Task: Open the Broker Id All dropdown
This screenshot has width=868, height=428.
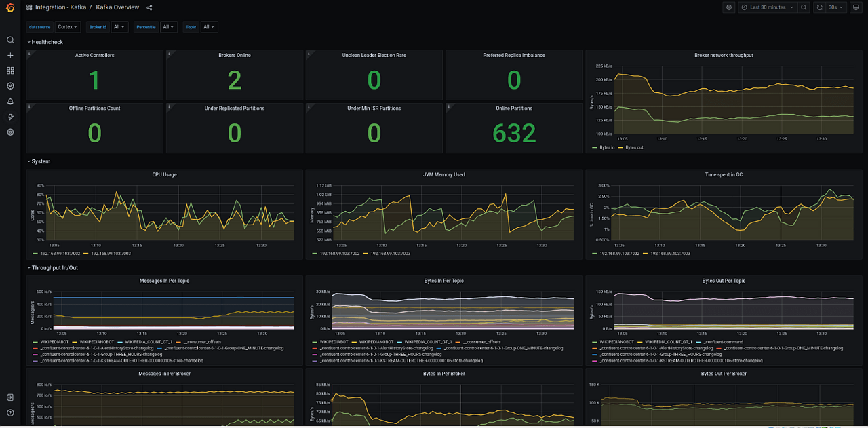Action: [119, 27]
